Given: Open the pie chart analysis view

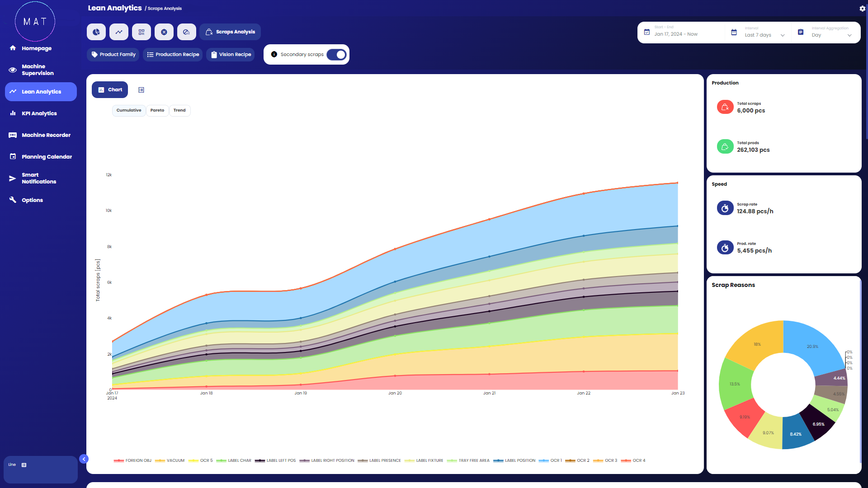Looking at the screenshot, I should pyautogui.click(x=96, y=32).
